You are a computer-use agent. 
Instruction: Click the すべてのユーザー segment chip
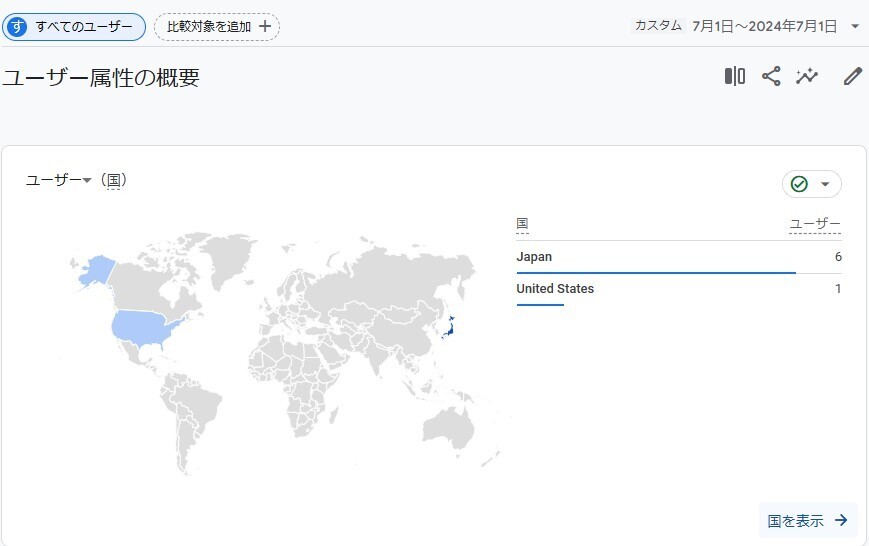(x=74, y=27)
